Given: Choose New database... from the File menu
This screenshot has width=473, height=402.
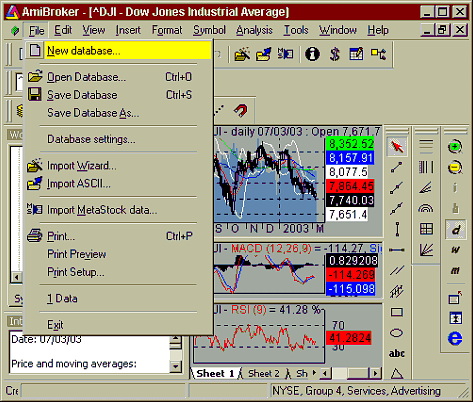Looking at the screenshot, I should click(118, 51).
